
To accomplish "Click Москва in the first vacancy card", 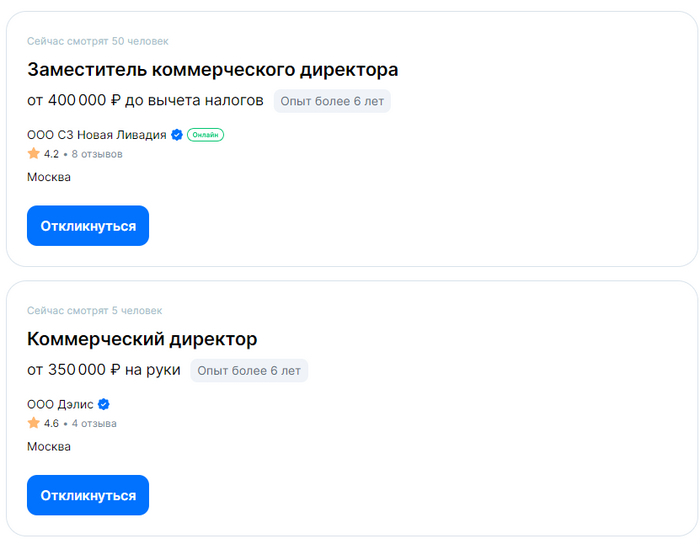I will click(x=49, y=177).
